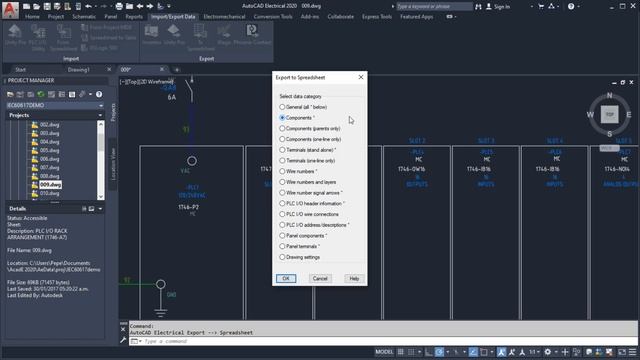Select 005.dwg in the project tree
The width and height of the screenshot is (640, 360).
click(49, 150)
